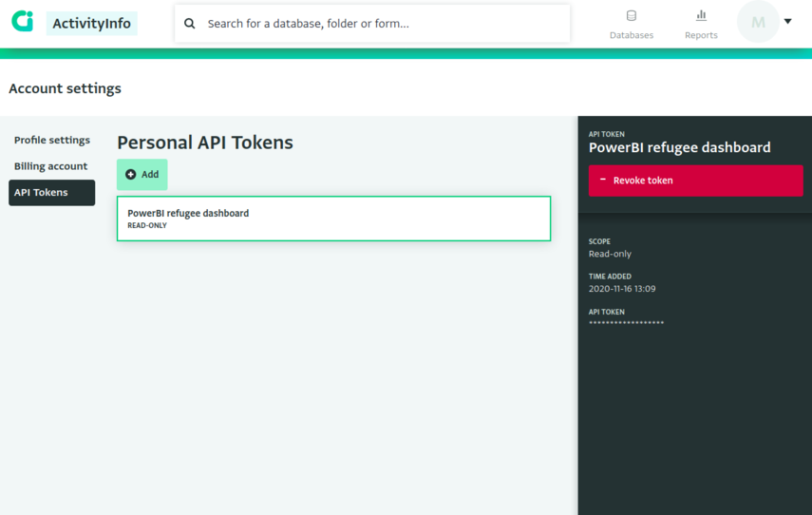Select the PowerBI refugee dashboard token row

click(333, 219)
